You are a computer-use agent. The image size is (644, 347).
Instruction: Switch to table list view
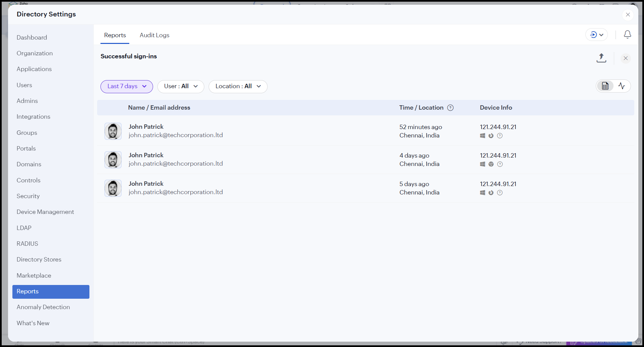[605, 86]
